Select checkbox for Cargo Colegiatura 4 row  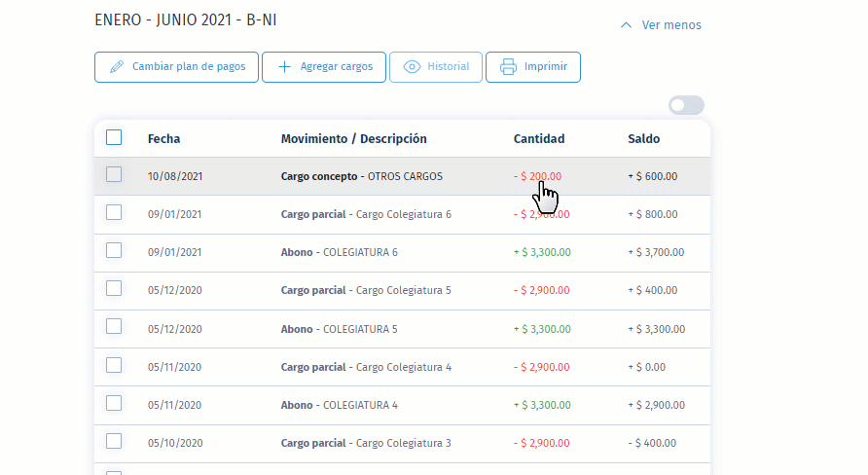tap(114, 365)
